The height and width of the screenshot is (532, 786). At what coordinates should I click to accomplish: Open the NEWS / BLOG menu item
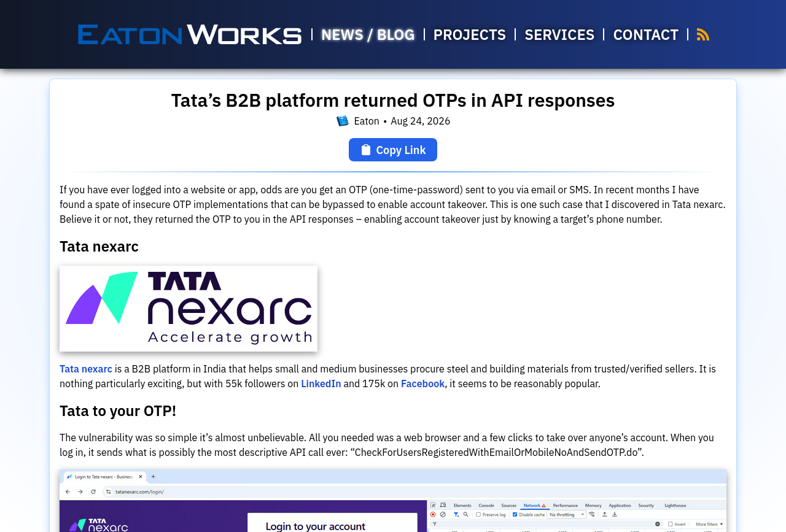(368, 35)
